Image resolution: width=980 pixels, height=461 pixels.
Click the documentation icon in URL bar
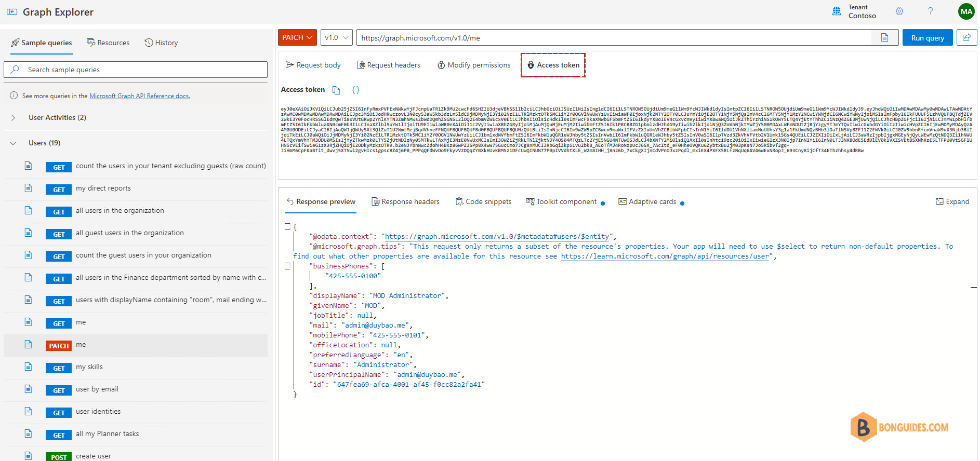point(884,37)
